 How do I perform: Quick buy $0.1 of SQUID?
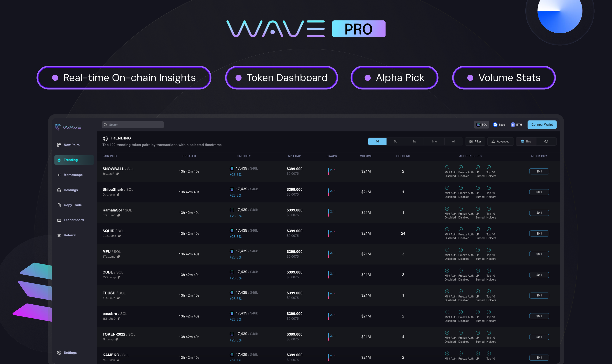click(x=539, y=234)
